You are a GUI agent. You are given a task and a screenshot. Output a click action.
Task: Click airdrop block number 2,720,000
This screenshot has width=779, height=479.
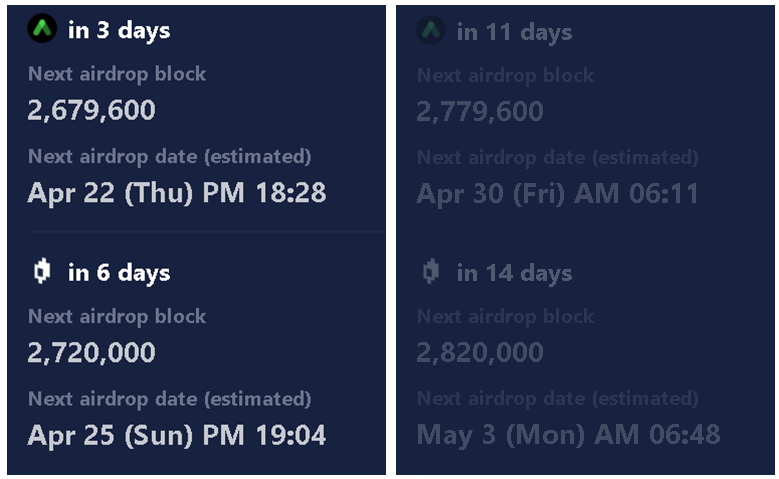click(x=91, y=352)
